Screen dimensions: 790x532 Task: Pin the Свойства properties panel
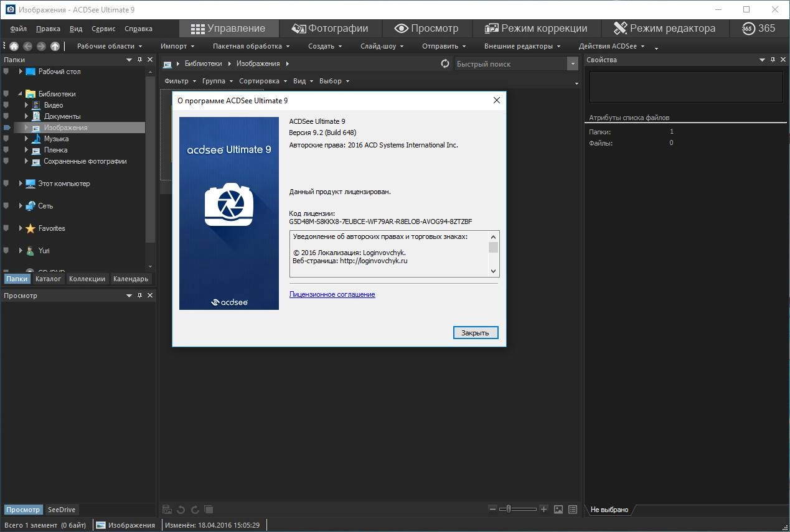click(x=773, y=60)
